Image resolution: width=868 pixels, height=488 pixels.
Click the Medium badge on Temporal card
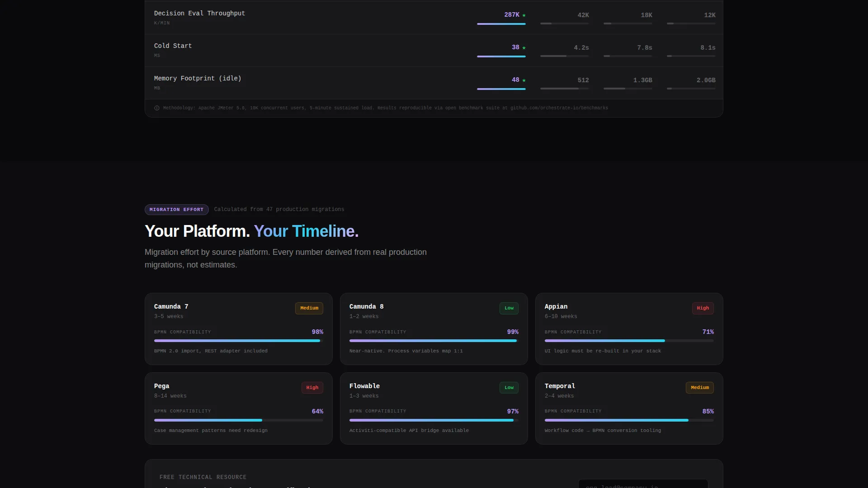coord(700,388)
